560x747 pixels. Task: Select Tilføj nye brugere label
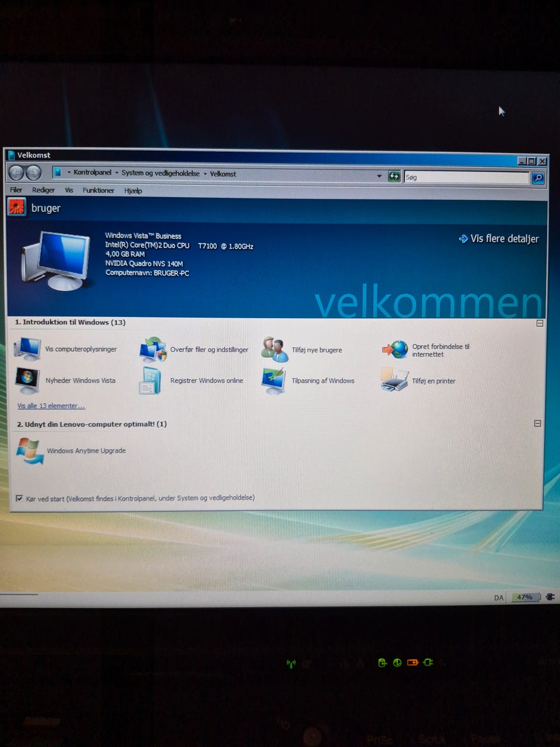317,350
